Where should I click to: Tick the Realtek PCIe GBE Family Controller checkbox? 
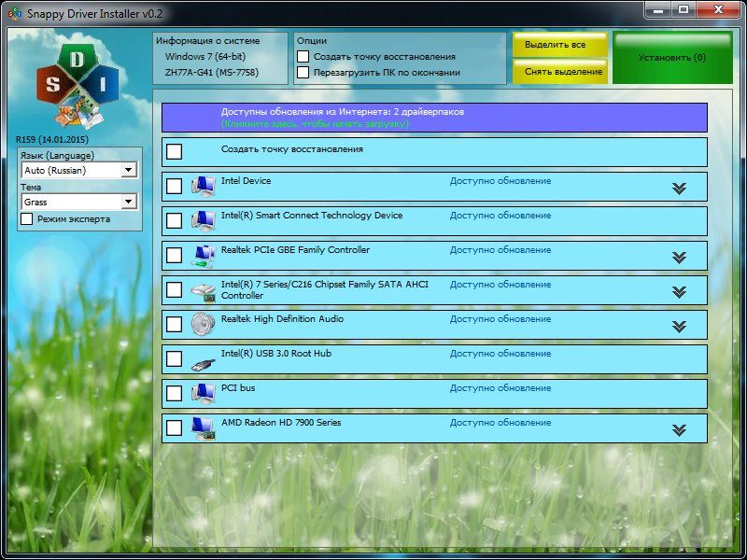tap(174, 255)
